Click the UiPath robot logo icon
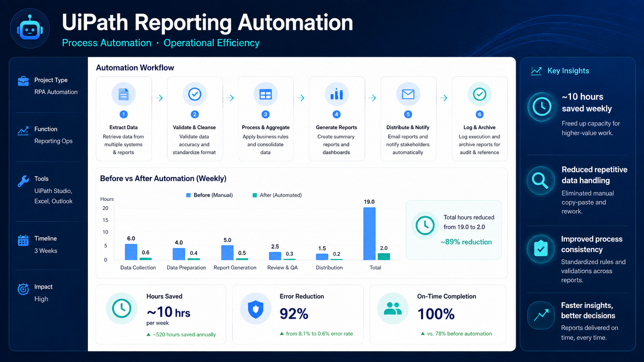This screenshot has width=644, height=362. coord(30,28)
